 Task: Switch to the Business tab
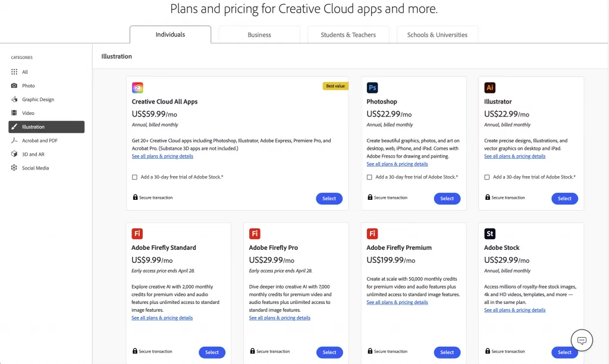coord(259,35)
